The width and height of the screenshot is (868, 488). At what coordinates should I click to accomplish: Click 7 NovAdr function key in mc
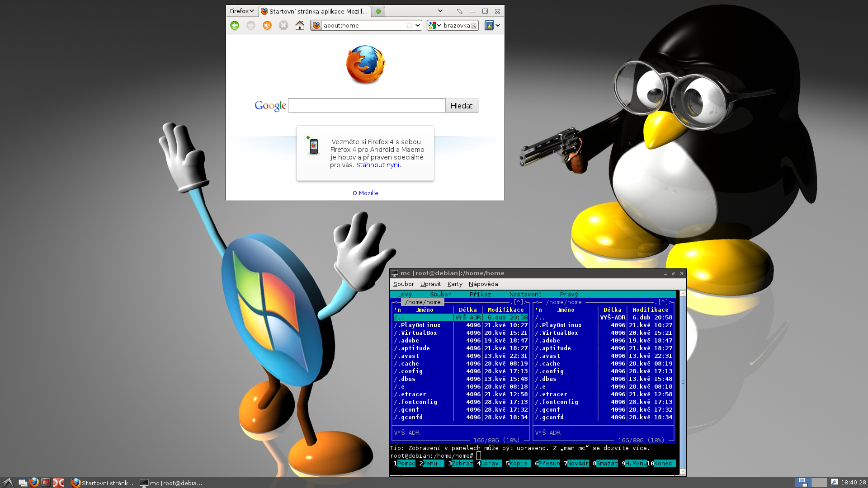point(576,463)
